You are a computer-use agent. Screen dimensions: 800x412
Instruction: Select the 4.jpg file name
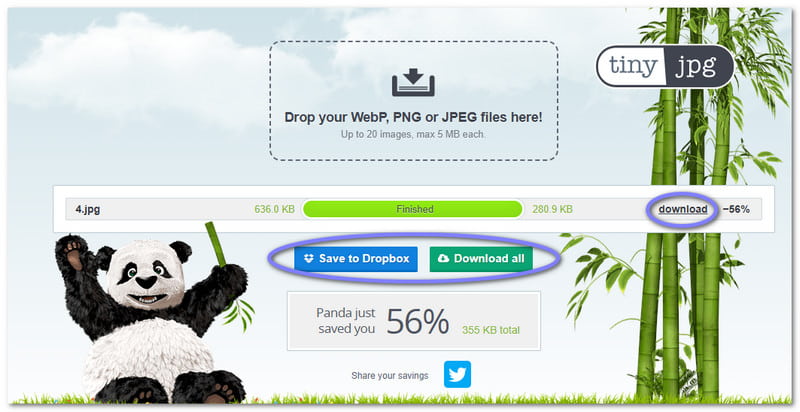(88, 210)
